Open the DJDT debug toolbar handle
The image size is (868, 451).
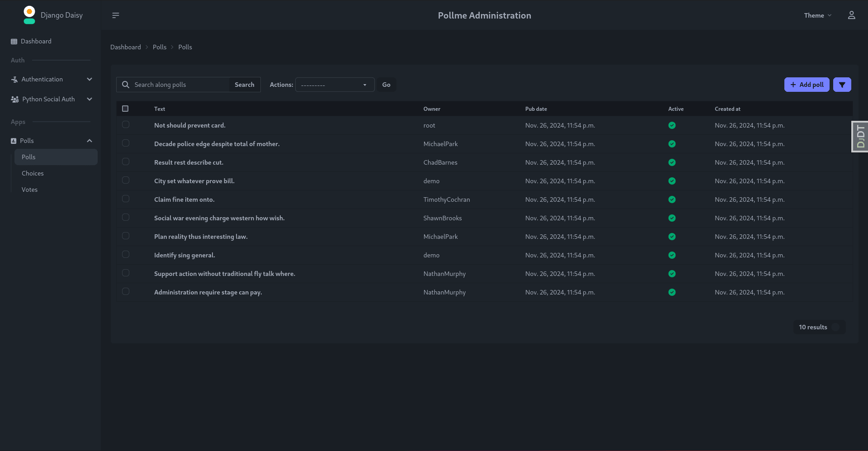coord(861,136)
